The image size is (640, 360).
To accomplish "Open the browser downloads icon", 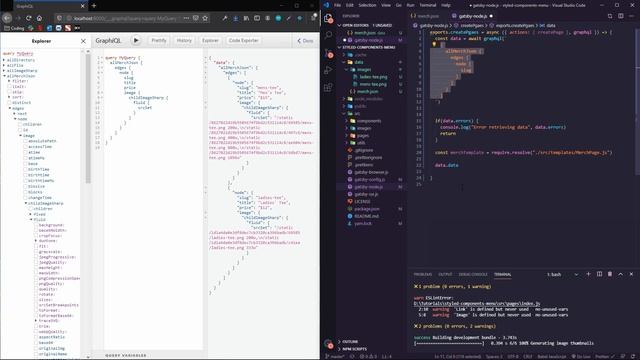I will point(236,18).
